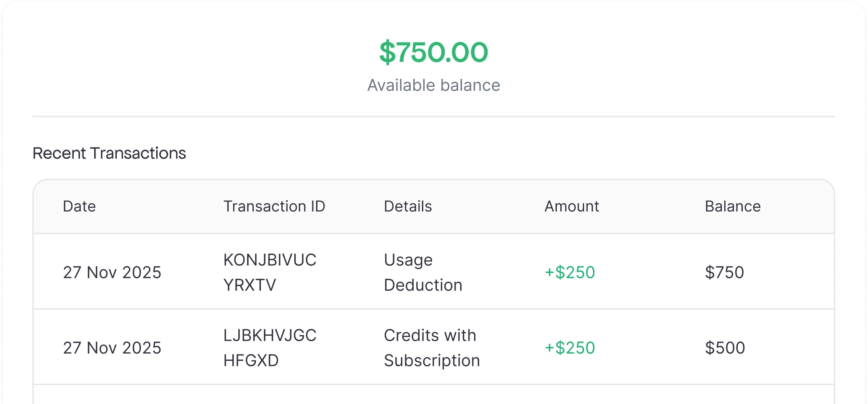Select the Available balance label
This screenshot has width=868, height=404.
[x=433, y=85]
